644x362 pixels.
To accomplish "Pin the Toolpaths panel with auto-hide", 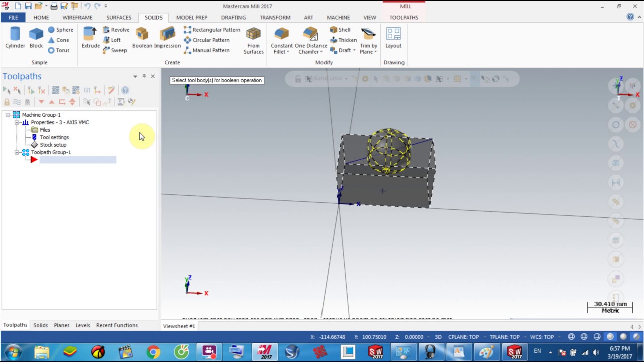I will pos(144,76).
